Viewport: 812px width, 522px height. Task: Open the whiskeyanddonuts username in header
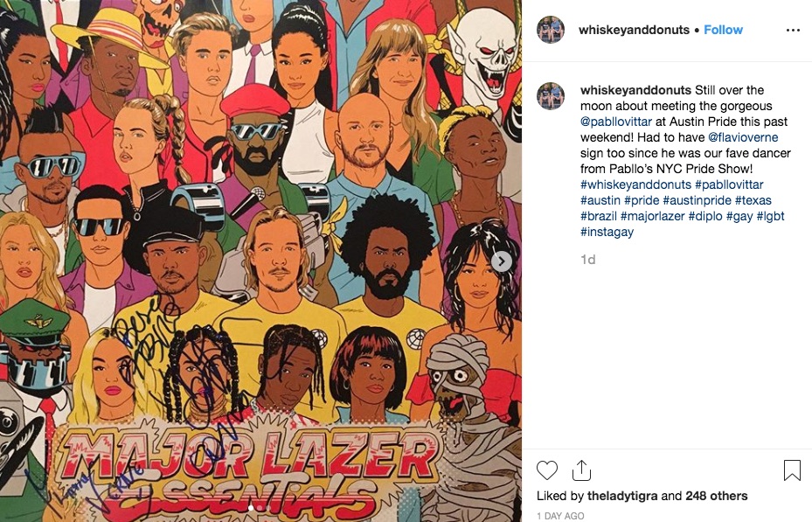tap(634, 30)
